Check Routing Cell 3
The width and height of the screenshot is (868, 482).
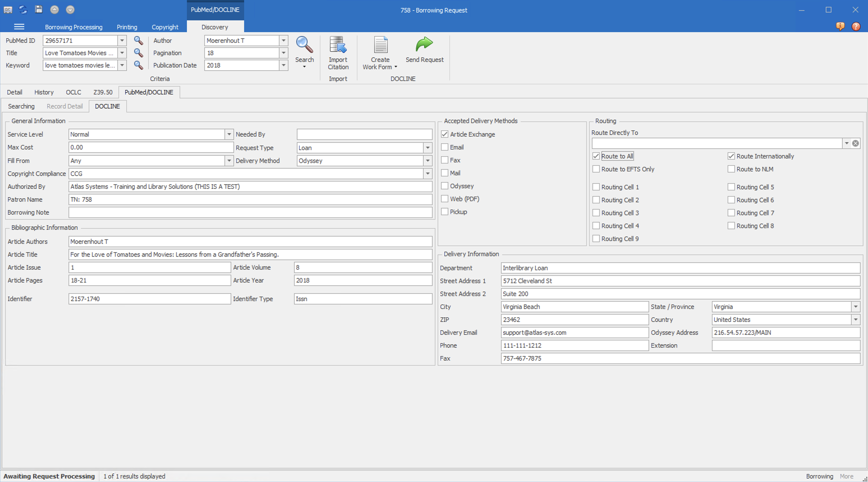pyautogui.click(x=596, y=213)
